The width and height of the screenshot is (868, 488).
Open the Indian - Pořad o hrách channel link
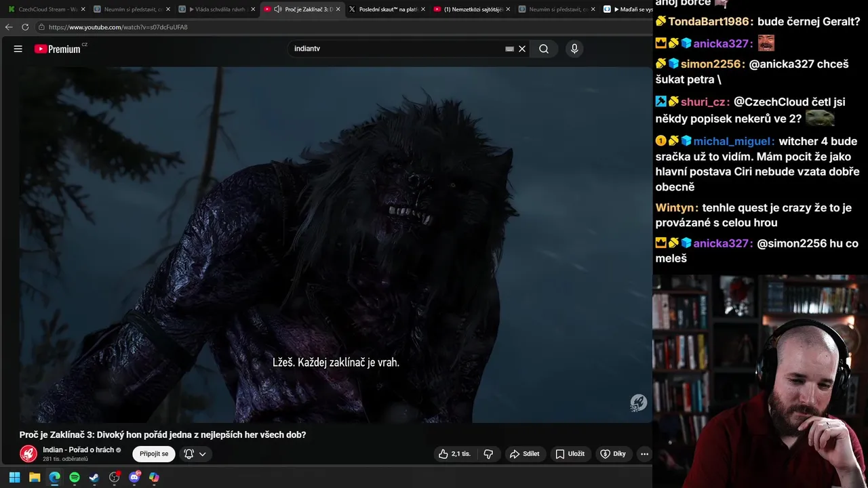(79, 450)
